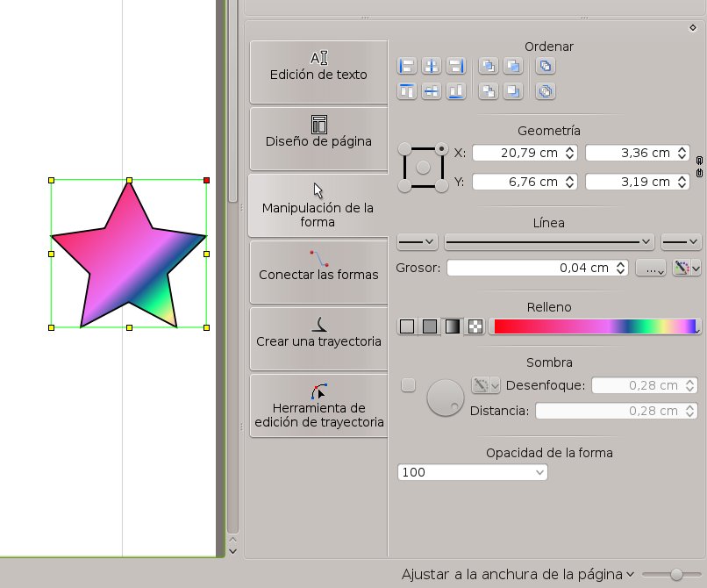Step the Grosor thickness value
707x588 pixels.
pyautogui.click(x=621, y=268)
